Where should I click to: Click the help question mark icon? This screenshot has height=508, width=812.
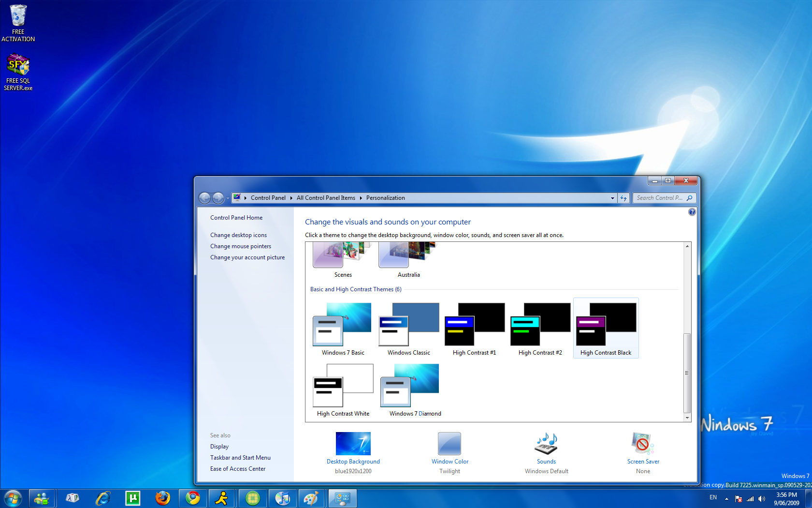click(692, 212)
